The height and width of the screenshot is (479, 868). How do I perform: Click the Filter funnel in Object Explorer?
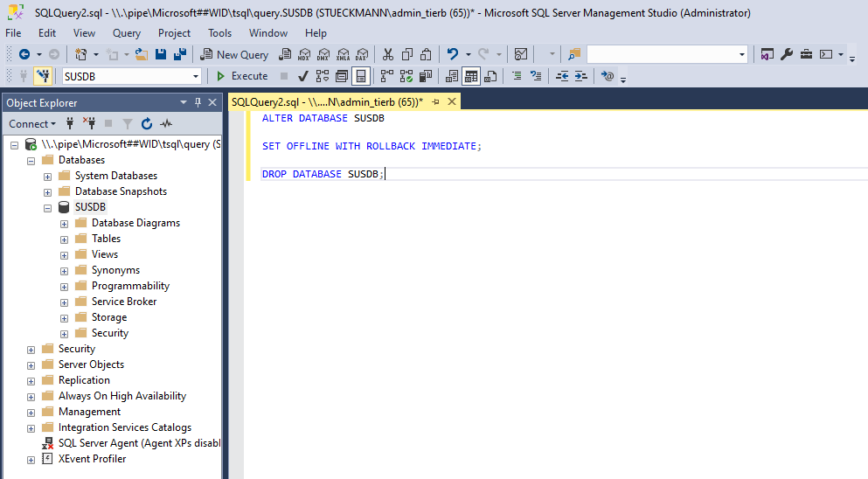pyautogui.click(x=128, y=123)
